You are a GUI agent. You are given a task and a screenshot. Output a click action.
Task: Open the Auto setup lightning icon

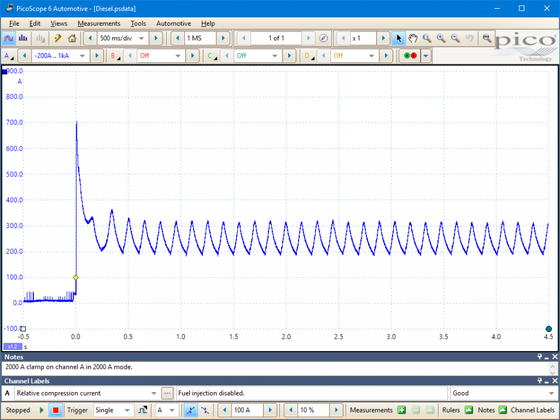tap(58, 38)
